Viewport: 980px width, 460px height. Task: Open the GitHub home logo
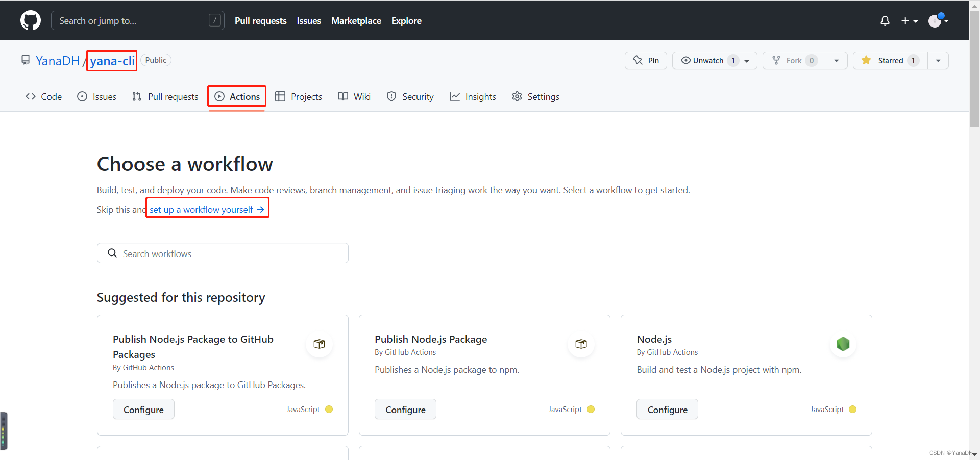pyautogui.click(x=31, y=20)
